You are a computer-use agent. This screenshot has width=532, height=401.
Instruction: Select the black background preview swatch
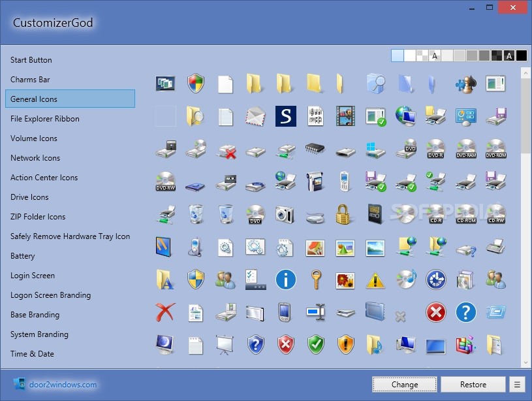coord(520,56)
